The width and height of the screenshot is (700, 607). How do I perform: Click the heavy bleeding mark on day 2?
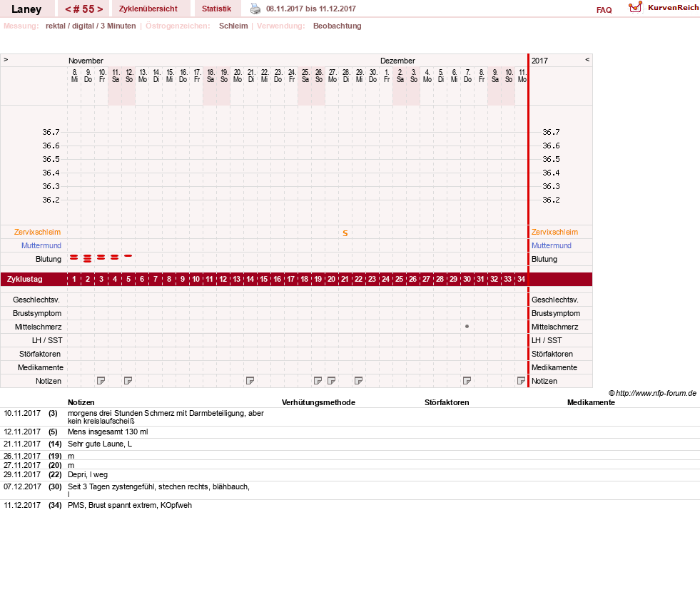click(x=88, y=258)
